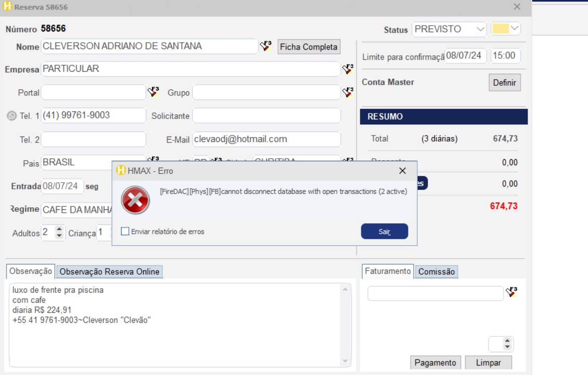Click the WhatsApp icon next to Tel. 1

12,116
